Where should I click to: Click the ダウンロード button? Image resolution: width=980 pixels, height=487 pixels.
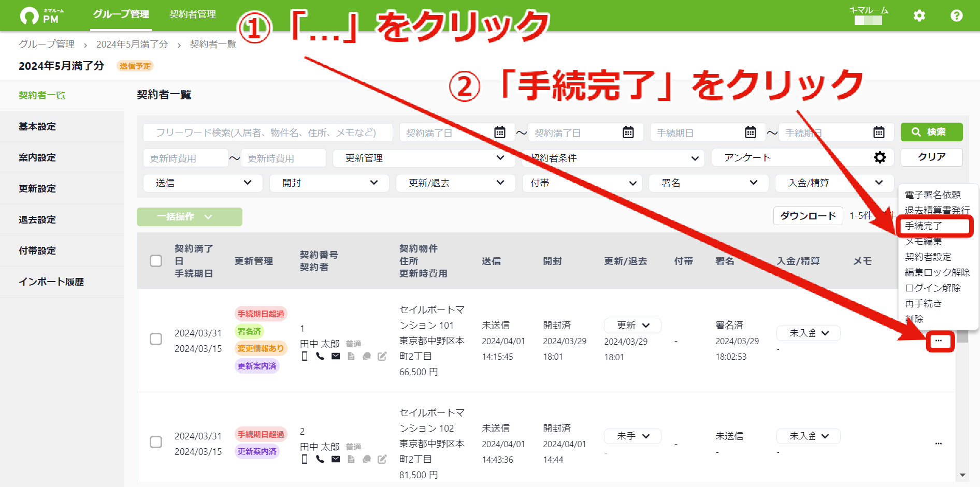click(808, 216)
